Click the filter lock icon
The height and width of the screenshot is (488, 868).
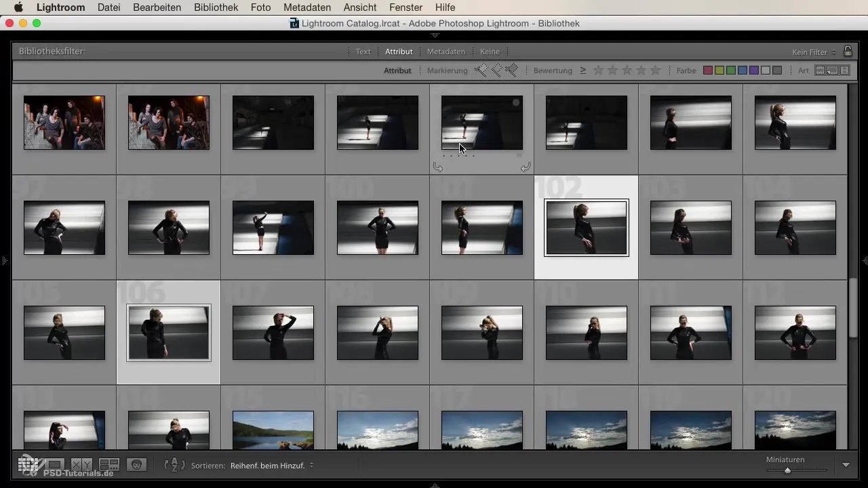tap(848, 52)
